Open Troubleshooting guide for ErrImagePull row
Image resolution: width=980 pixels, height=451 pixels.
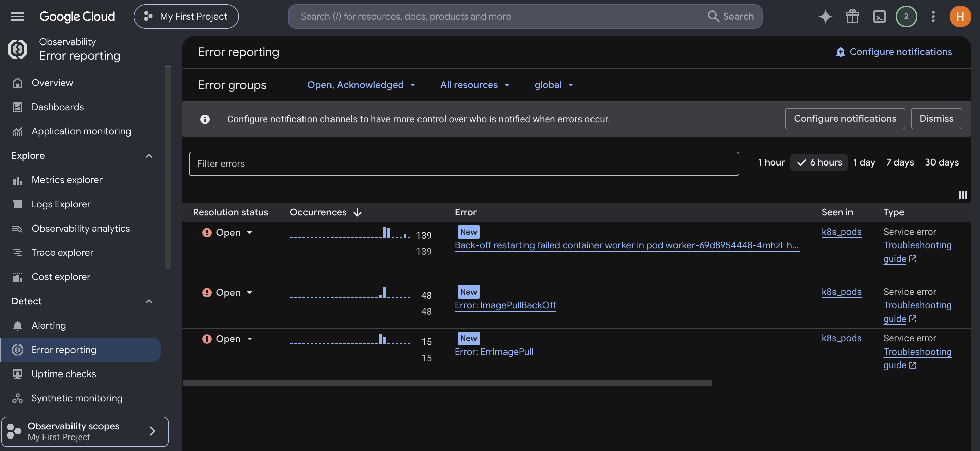coord(917,358)
